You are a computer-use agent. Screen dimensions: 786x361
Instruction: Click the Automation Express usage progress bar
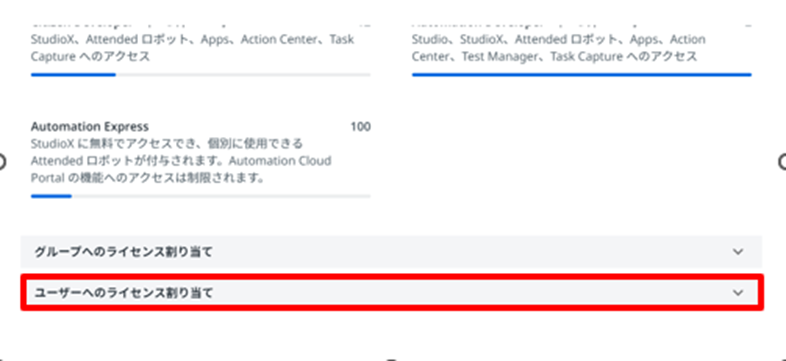point(201,196)
